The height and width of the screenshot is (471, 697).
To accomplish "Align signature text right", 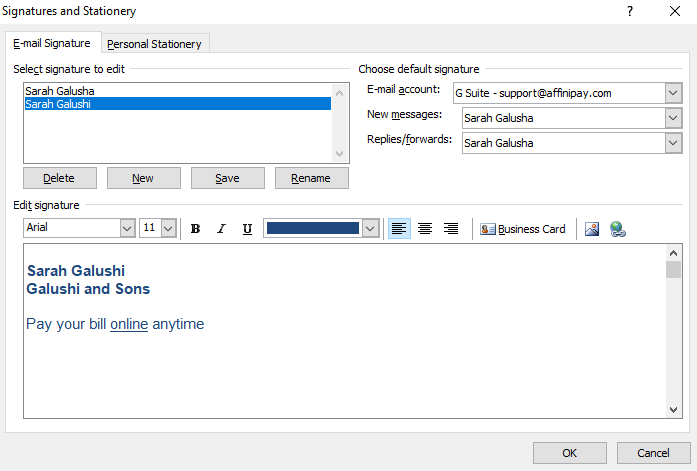I will tap(451, 229).
